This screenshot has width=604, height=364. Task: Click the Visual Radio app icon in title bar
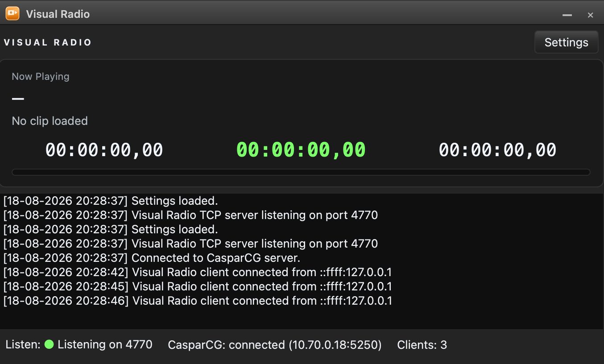click(12, 13)
